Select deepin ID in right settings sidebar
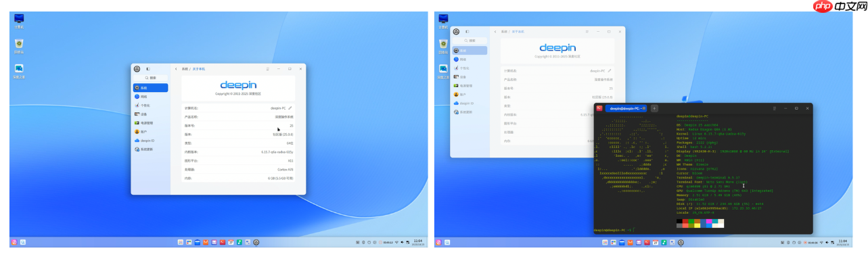 (x=470, y=103)
